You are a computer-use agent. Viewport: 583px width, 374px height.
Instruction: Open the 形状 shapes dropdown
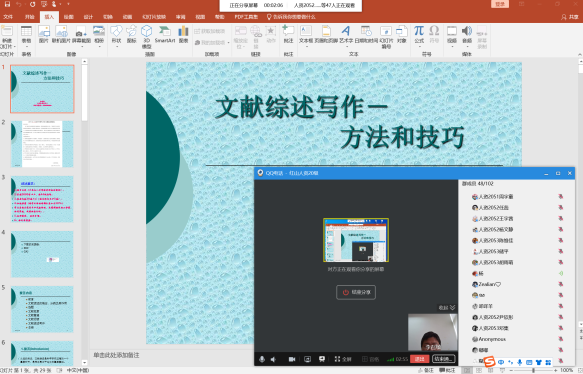pyautogui.click(x=116, y=36)
